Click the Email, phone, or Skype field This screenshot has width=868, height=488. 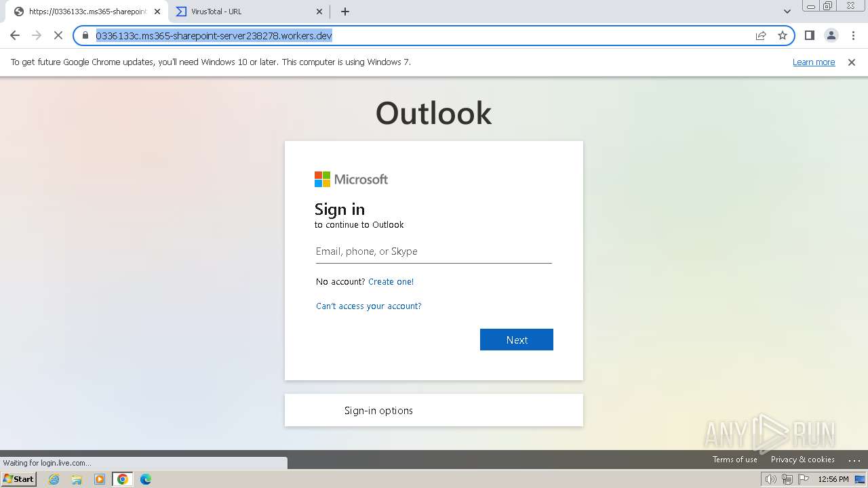coord(434,251)
